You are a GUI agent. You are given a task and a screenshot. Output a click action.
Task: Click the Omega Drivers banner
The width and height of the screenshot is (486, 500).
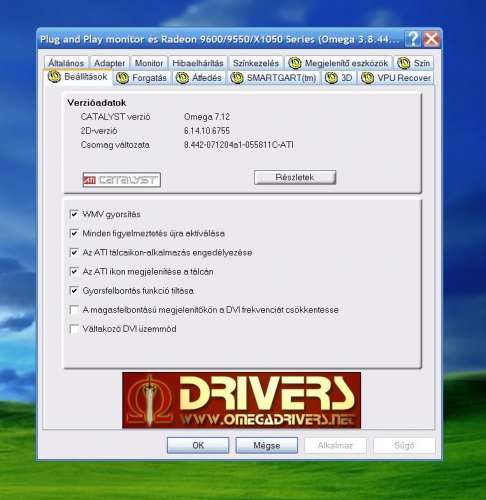point(241,400)
